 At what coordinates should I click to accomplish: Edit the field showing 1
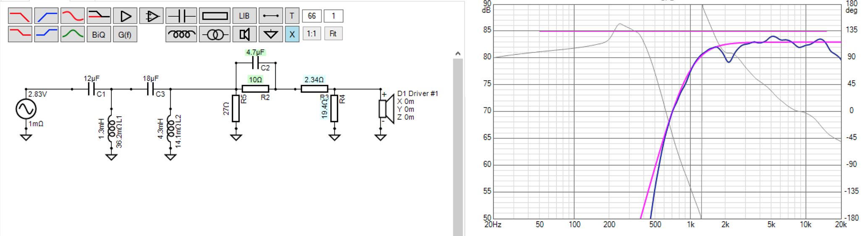334,16
